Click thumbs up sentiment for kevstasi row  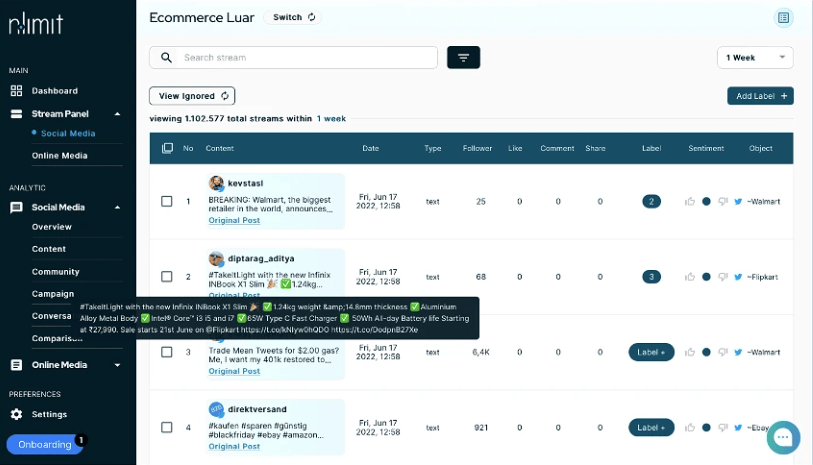[x=690, y=202]
